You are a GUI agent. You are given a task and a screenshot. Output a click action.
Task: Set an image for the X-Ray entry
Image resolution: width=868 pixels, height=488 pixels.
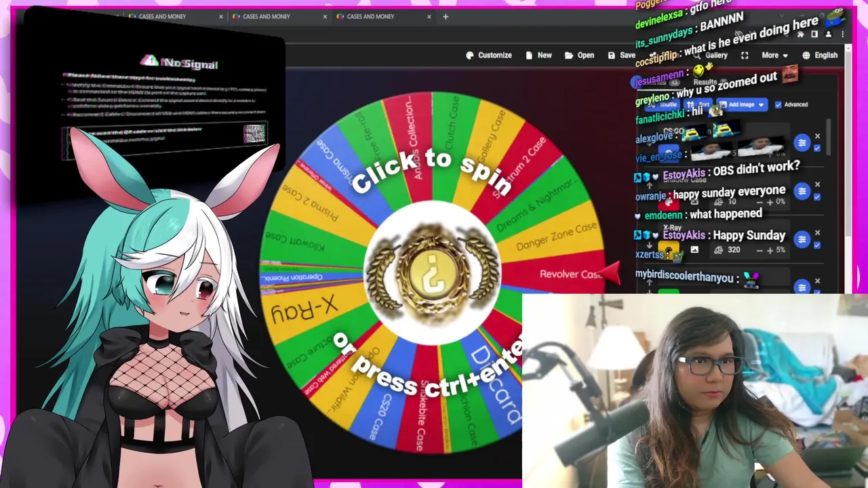coord(694,250)
